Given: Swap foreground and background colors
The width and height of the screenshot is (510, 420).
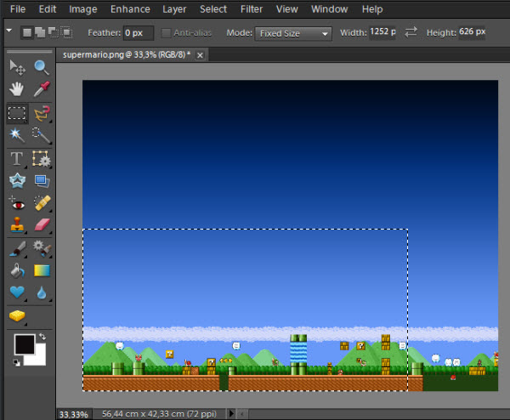Looking at the screenshot, I should tap(42, 337).
